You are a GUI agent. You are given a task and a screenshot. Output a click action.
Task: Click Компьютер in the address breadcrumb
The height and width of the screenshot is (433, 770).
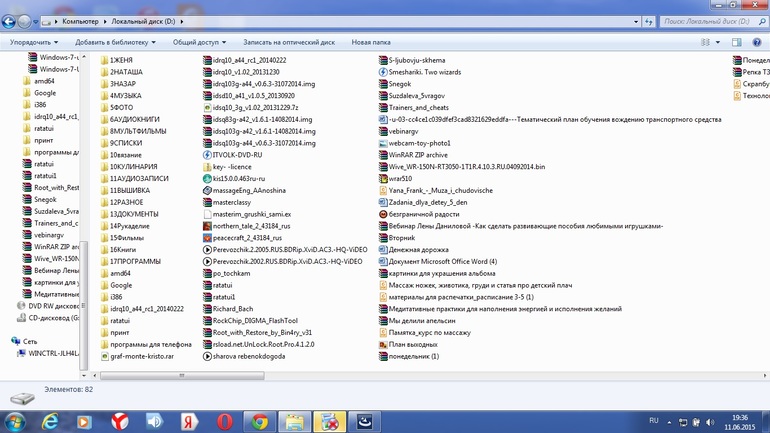(80, 21)
